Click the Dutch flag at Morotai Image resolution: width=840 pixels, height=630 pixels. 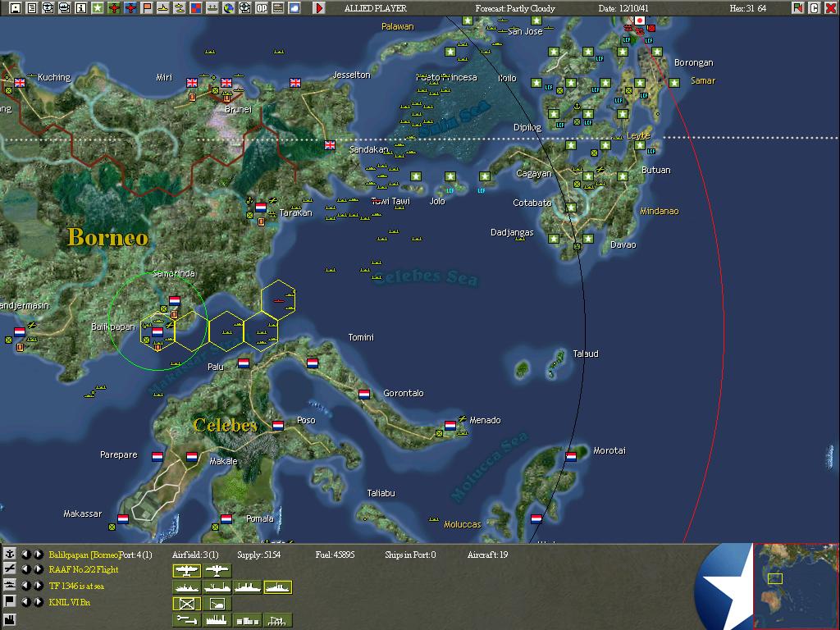pos(571,456)
